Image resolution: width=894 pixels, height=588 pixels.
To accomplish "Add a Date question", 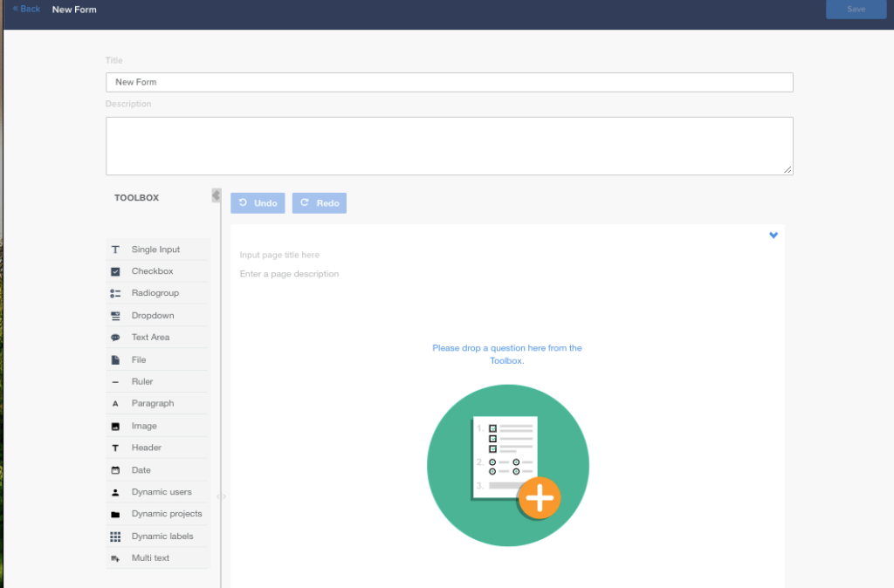I will click(x=158, y=469).
